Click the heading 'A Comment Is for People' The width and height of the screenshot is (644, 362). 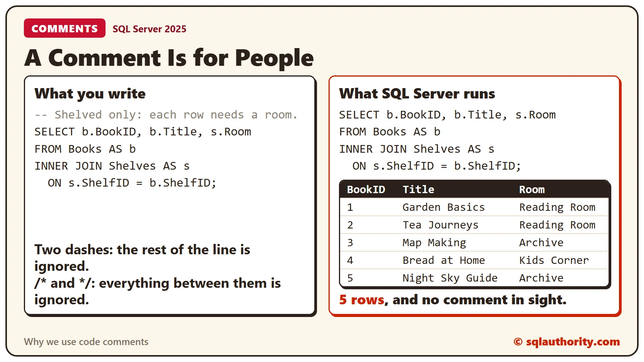[x=169, y=58]
